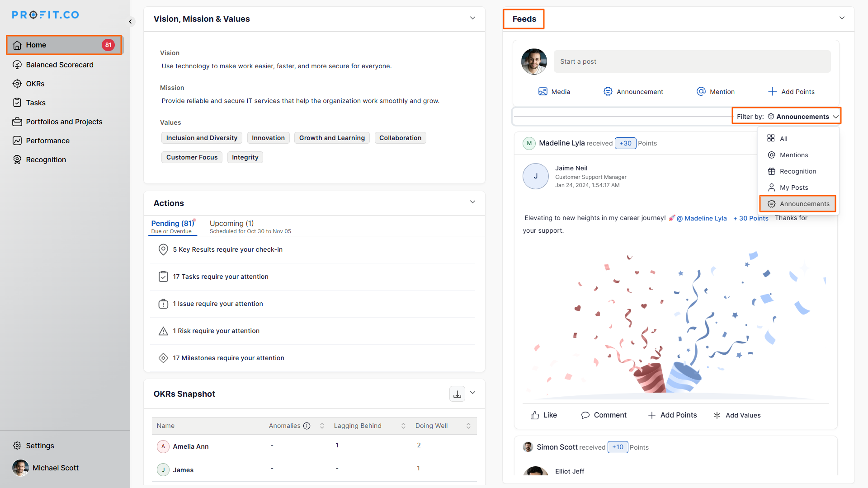
Task: Open Recognition from the sidebar
Action: [46, 160]
